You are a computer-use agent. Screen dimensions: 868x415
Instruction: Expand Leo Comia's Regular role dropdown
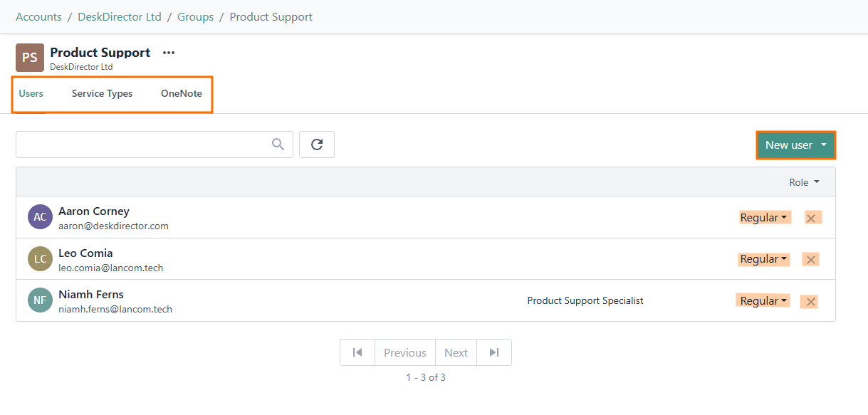coord(764,259)
